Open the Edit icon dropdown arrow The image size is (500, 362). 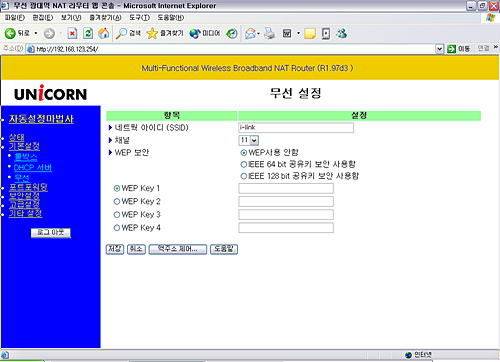pyautogui.click(x=298, y=33)
